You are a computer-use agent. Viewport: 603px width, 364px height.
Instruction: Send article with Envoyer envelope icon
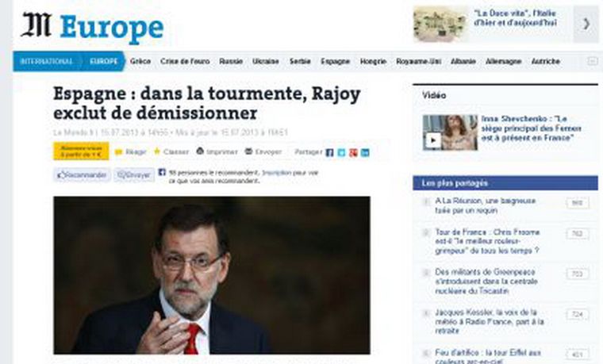click(x=249, y=151)
